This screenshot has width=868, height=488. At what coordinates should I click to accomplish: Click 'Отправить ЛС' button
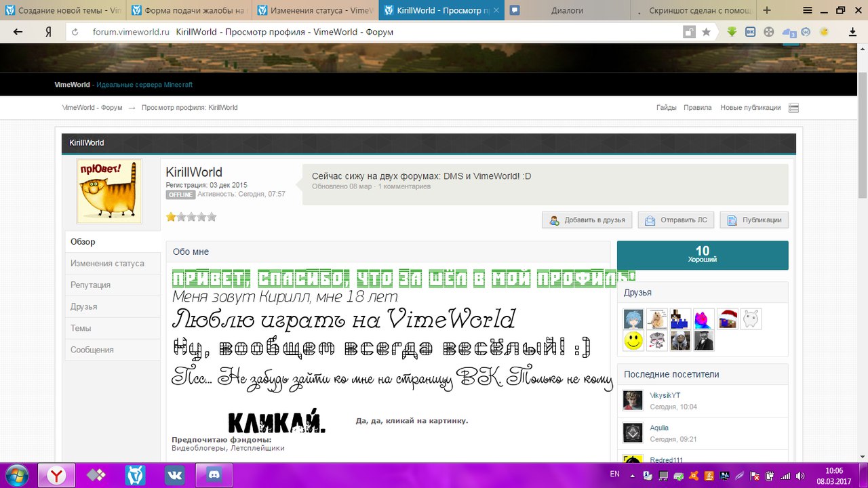point(676,220)
